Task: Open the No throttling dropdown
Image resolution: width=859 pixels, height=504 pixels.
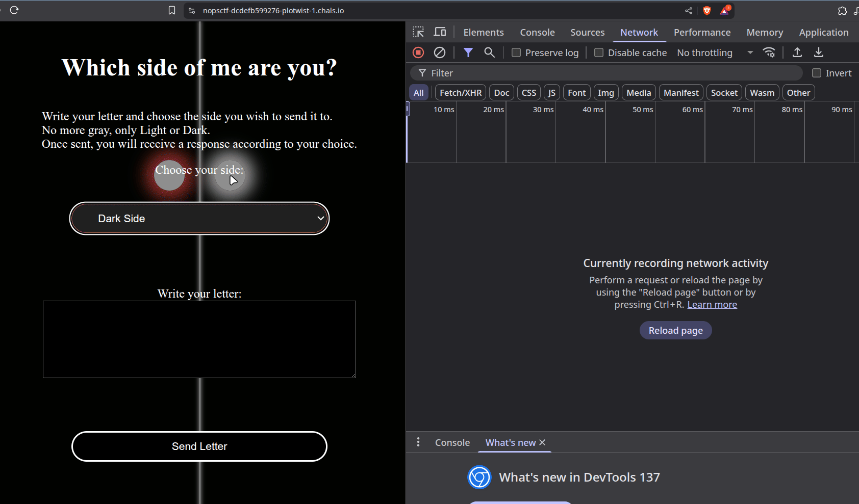Action: coord(714,52)
